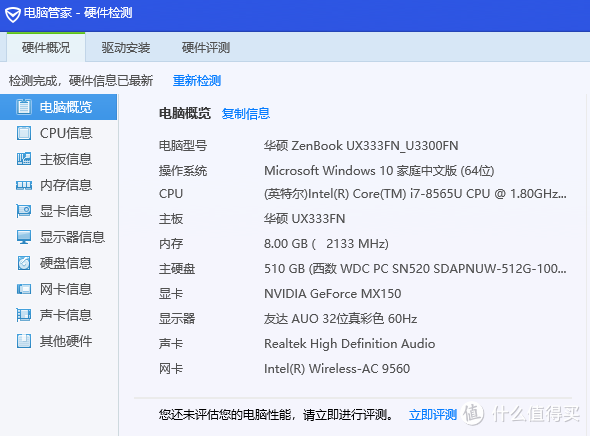590x436 pixels.
Task: Open the 网卡信息 network card icon
Action: click(x=24, y=289)
